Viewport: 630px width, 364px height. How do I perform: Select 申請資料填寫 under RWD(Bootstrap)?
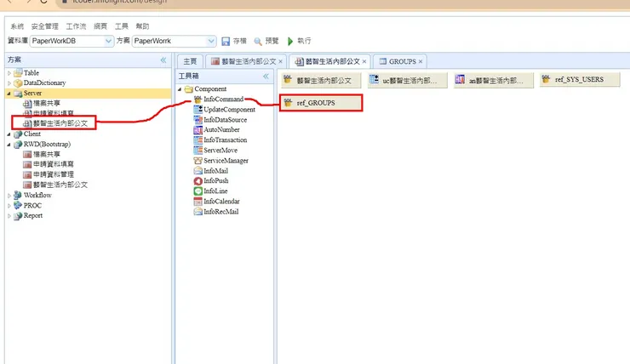[x=49, y=164]
